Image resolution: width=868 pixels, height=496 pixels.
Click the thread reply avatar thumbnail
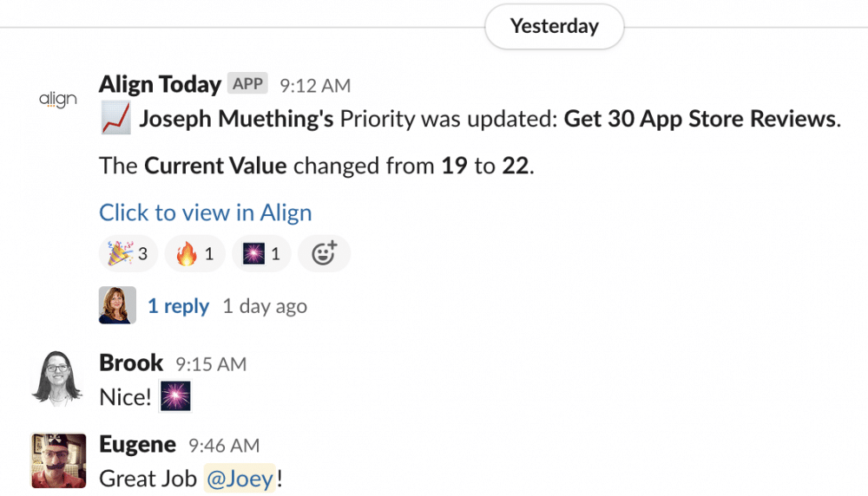(117, 305)
